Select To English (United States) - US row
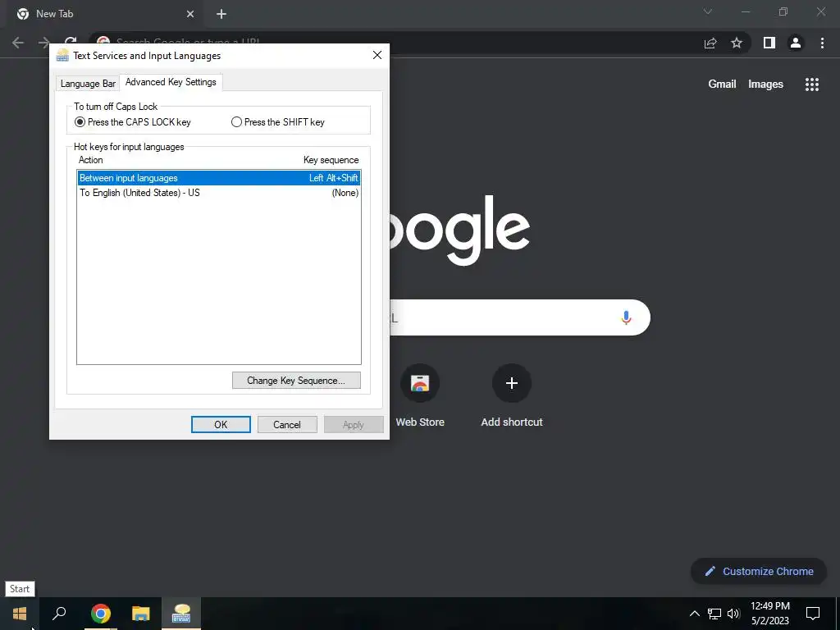840x630 pixels. tap(218, 193)
